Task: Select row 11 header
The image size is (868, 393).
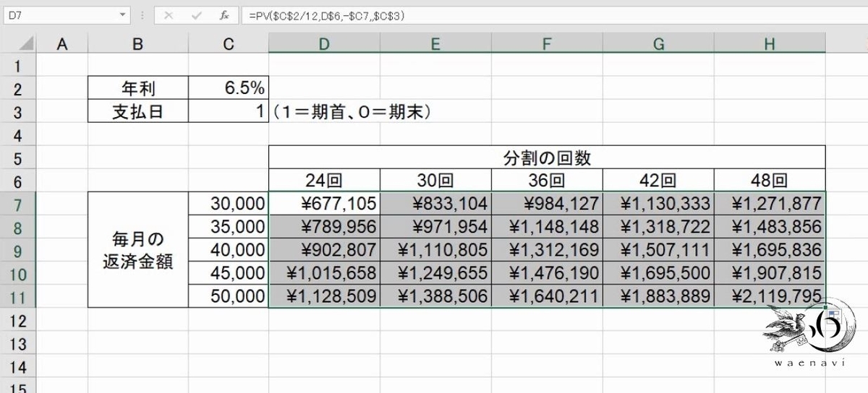Action: [x=17, y=297]
